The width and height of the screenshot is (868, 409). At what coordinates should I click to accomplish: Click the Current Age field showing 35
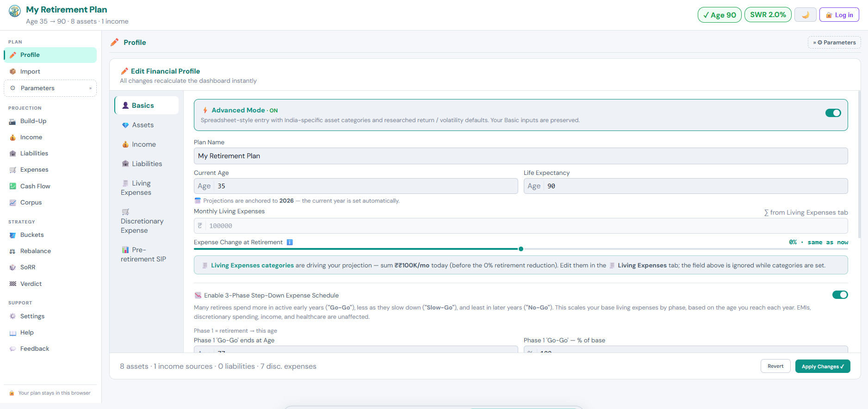[356, 186]
